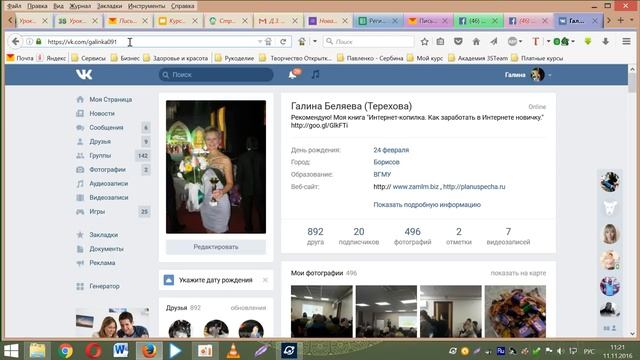
Task: Open the Здоровье и красота bookmarks folder
Action: 176,58
